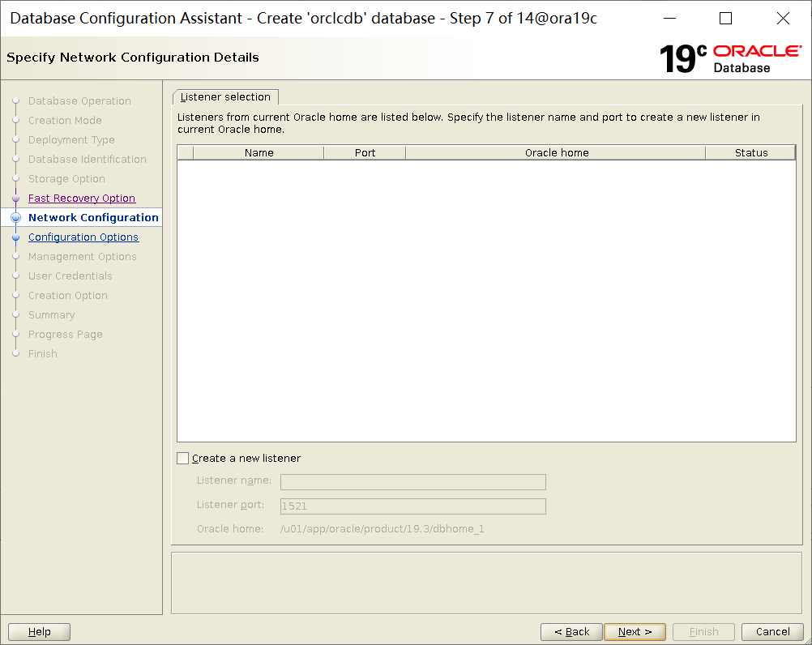The image size is (812, 645).
Task: Close the Database Configuration Assistant window
Action: [x=783, y=19]
